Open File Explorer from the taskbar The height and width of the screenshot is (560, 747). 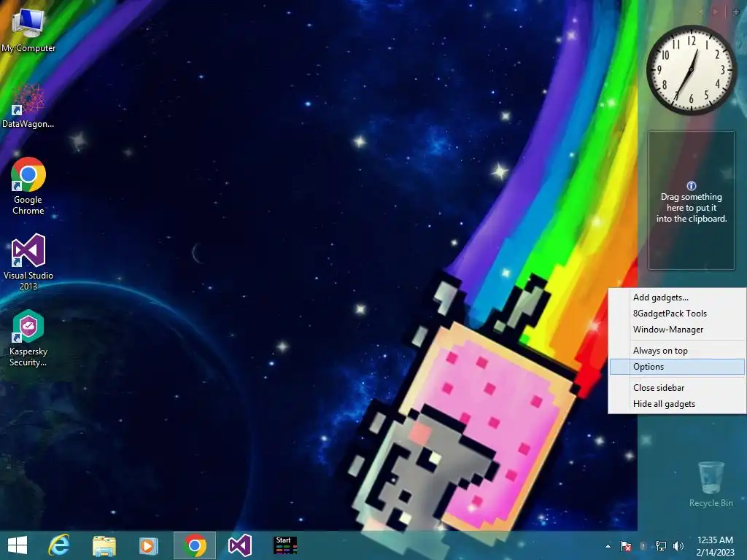(x=104, y=545)
